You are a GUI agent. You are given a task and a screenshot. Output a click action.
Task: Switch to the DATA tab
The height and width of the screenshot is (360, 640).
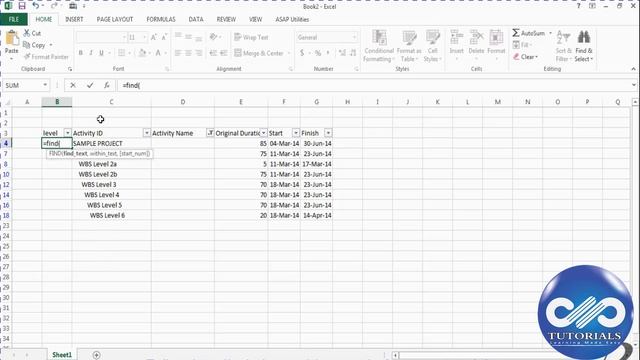196,19
